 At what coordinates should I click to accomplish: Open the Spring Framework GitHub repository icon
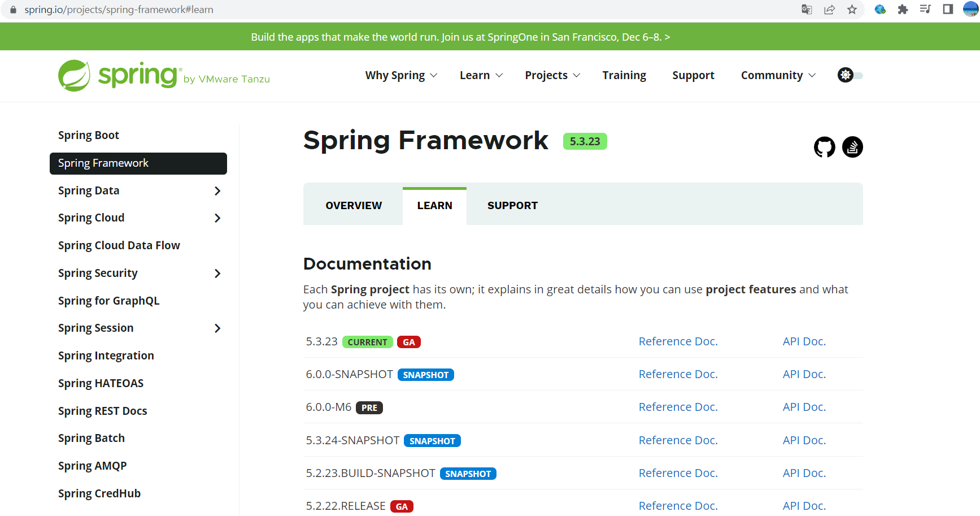[824, 147]
